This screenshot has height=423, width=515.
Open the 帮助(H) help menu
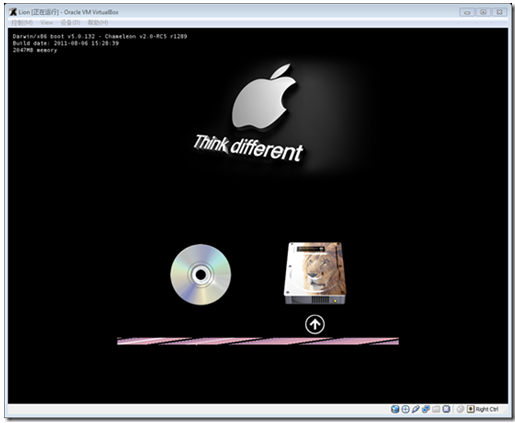pyautogui.click(x=98, y=23)
